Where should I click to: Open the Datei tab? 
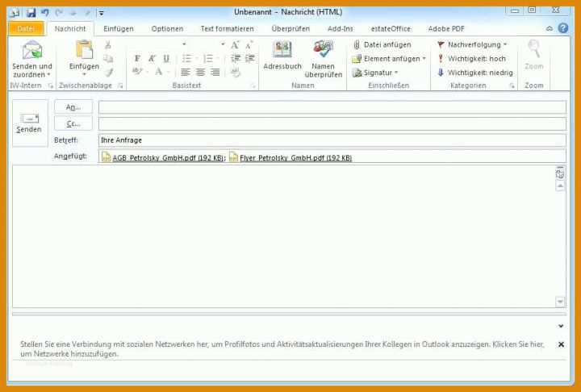[x=26, y=29]
